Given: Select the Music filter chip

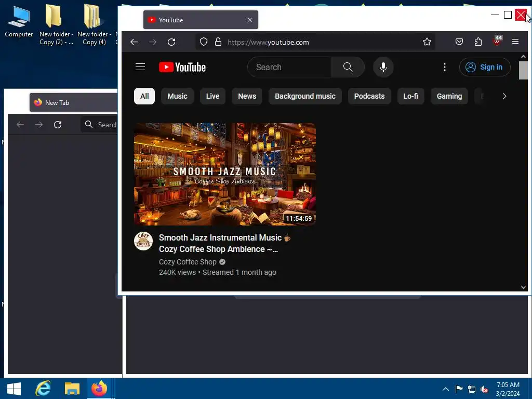Looking at the screenshot, I should coord(177,96).
